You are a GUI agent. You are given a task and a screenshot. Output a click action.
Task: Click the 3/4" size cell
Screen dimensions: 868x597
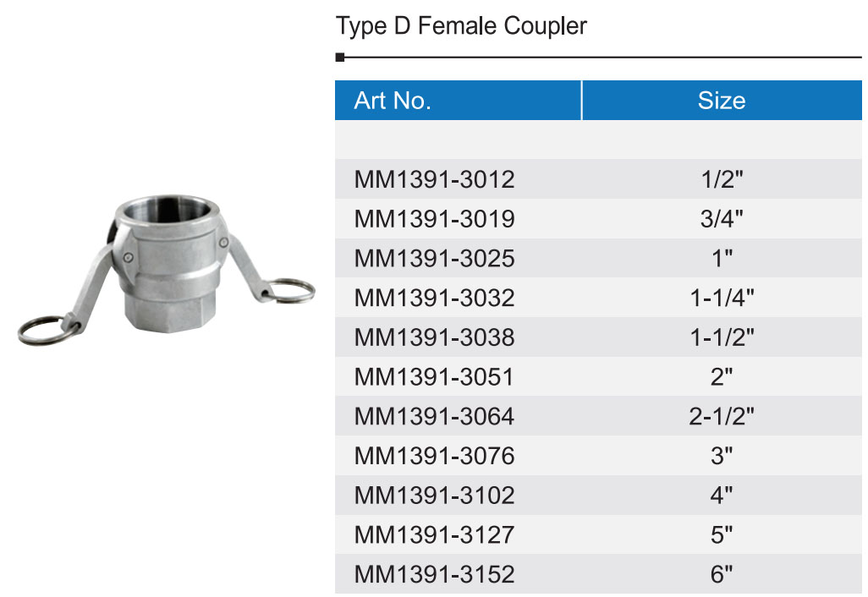(721, 219)
